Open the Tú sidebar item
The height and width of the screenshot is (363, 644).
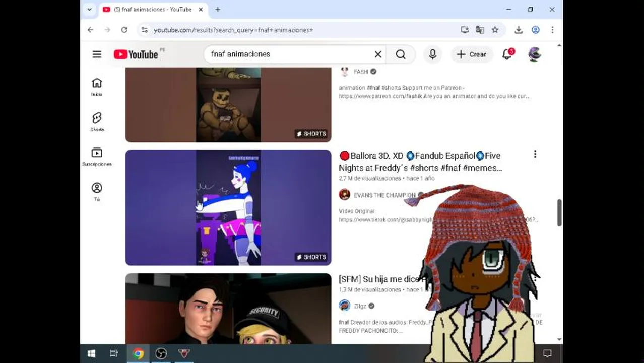click(x=97, y=192)
